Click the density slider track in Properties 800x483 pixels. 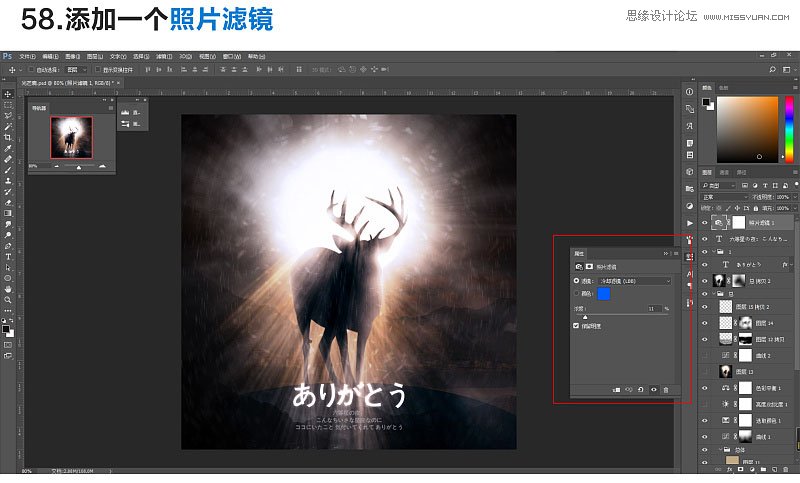pyautogui.click(x=622, y=315)
